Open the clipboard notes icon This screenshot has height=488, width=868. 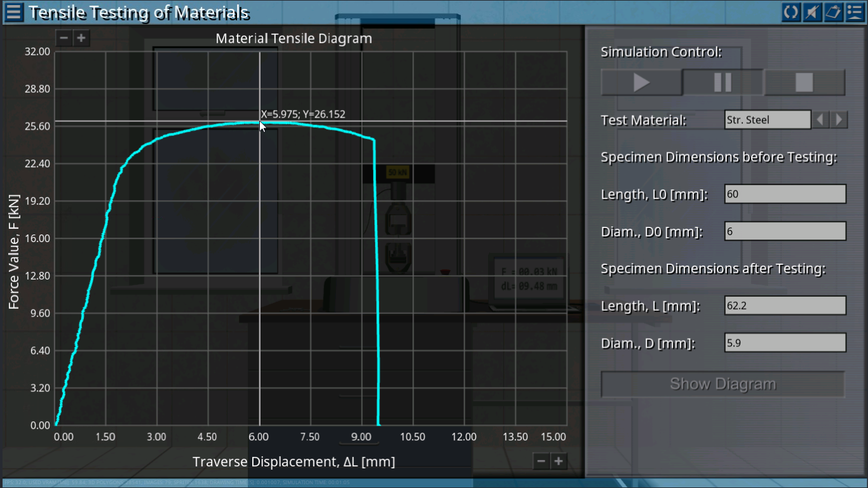tap(832, 11)
